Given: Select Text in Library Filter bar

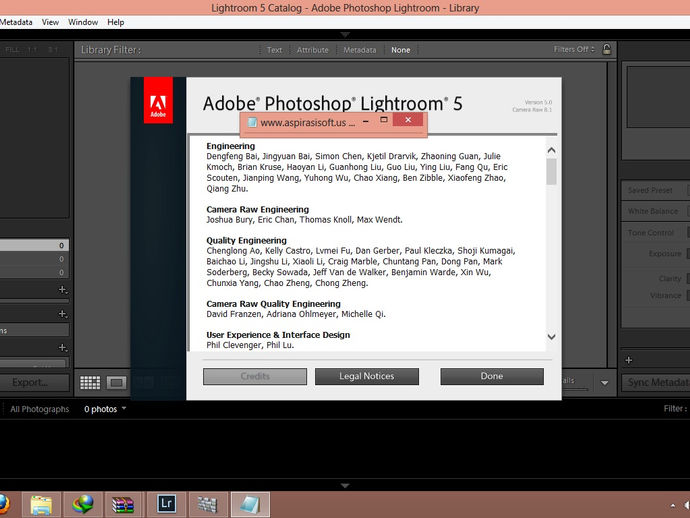Looking at the screenshot, I should coord(274,50).
